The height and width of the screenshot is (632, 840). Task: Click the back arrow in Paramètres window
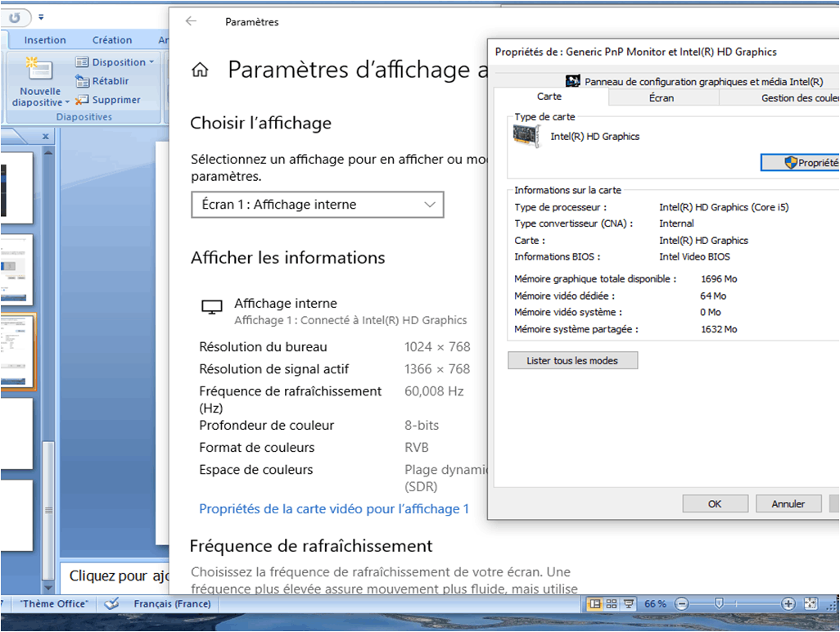pos(192,21)
